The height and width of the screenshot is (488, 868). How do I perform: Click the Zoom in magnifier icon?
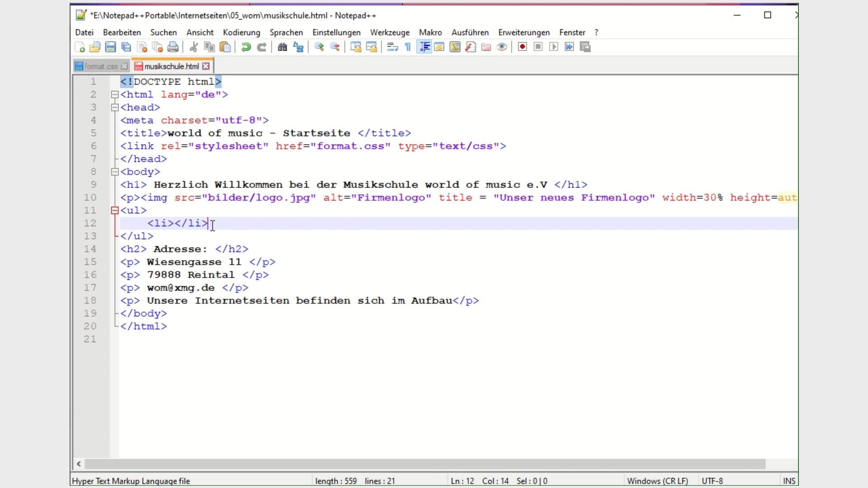click(x=319, y=47)
